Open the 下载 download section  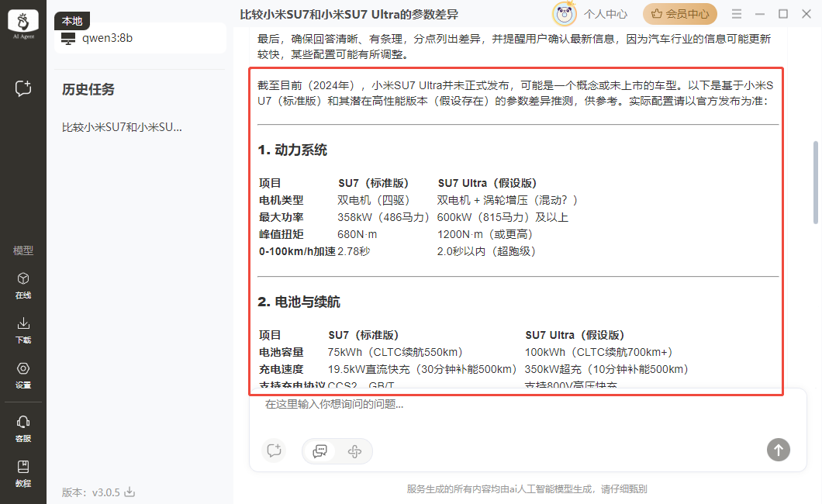pos(23,330)
